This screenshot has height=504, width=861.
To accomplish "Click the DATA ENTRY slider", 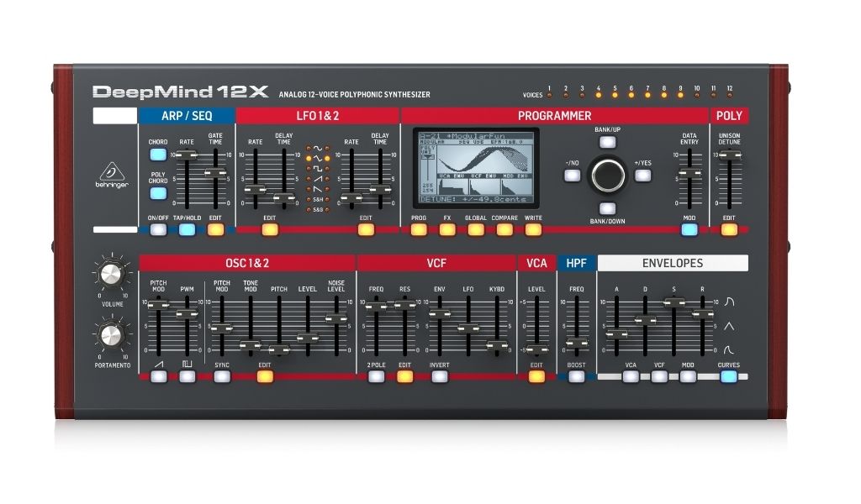I will tap(689, 178).
